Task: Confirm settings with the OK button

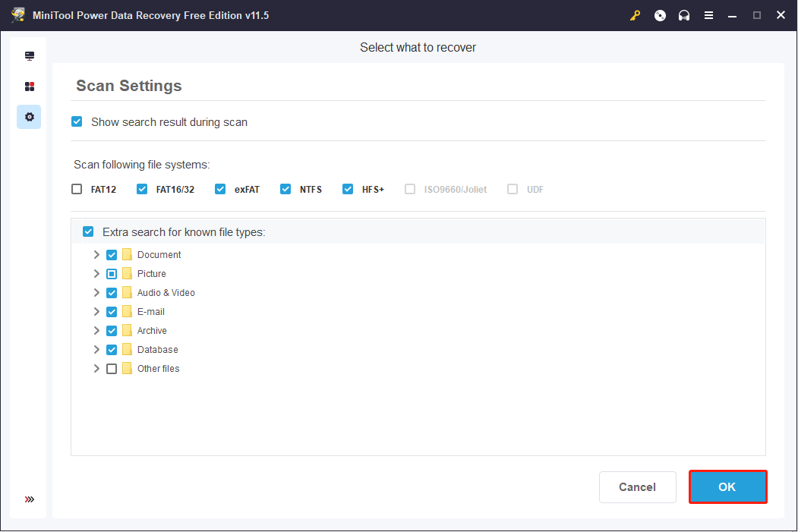Action: pos(727,486)
